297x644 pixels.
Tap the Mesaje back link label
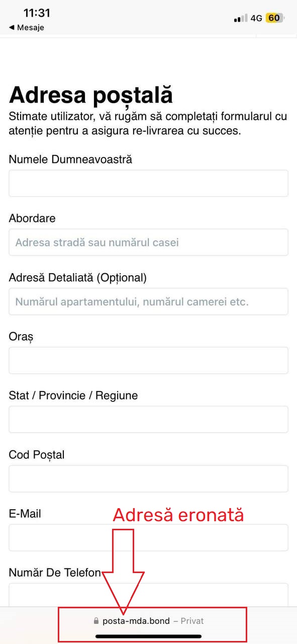click(31, 28)
